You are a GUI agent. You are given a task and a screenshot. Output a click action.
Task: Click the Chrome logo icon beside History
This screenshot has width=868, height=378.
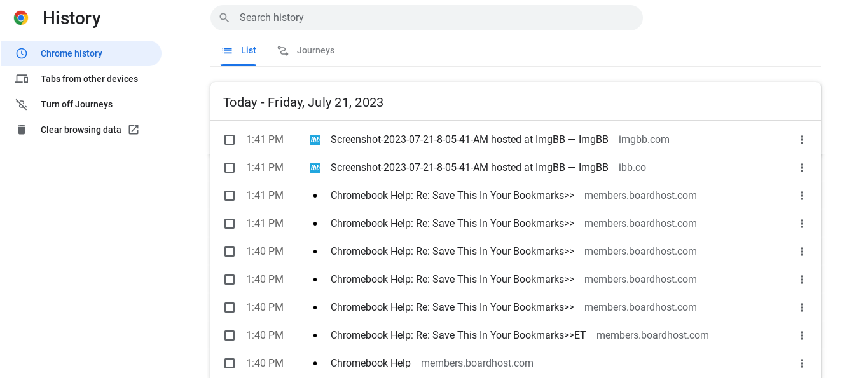coord(21,18)
